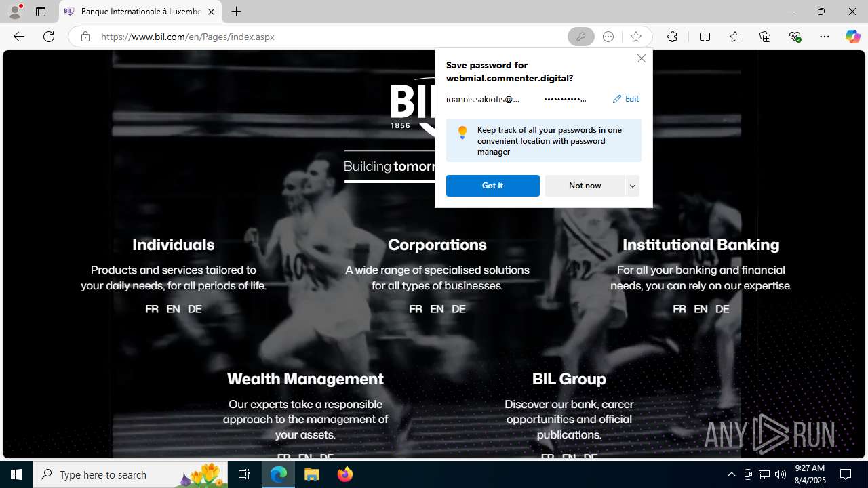Select FR under Corporations
The height and width of the screenshot is (488, 868).
[x=416, y=309]
